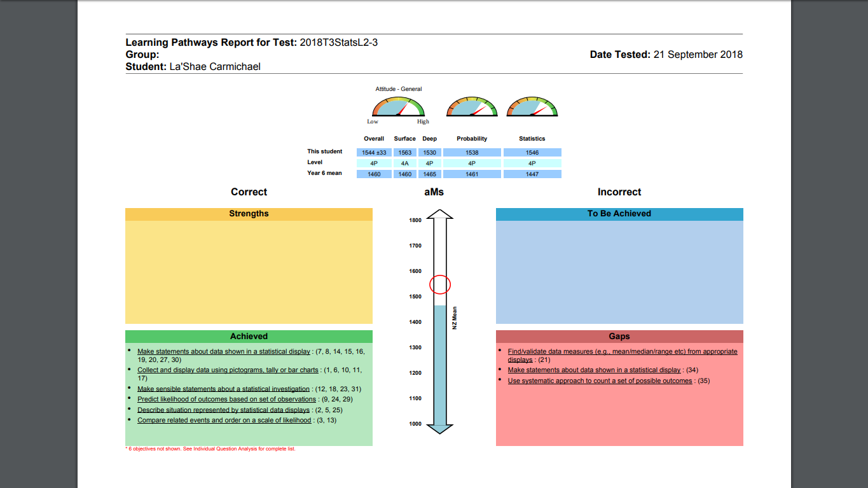The width and height of the screenshot is (868, 488).
Task: Click the 'High' label under attitude gauge
Action: pyautogui.click(x=423, y=122)
